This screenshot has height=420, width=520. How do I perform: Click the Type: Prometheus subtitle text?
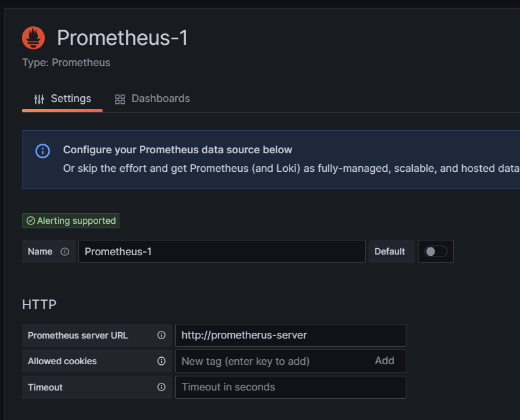pos(66,63)
